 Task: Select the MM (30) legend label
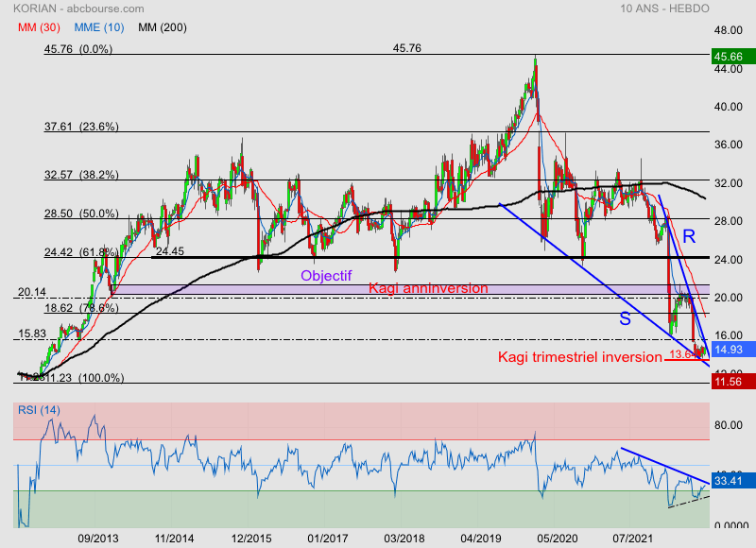pyautogui.click(x=39, y=27)
